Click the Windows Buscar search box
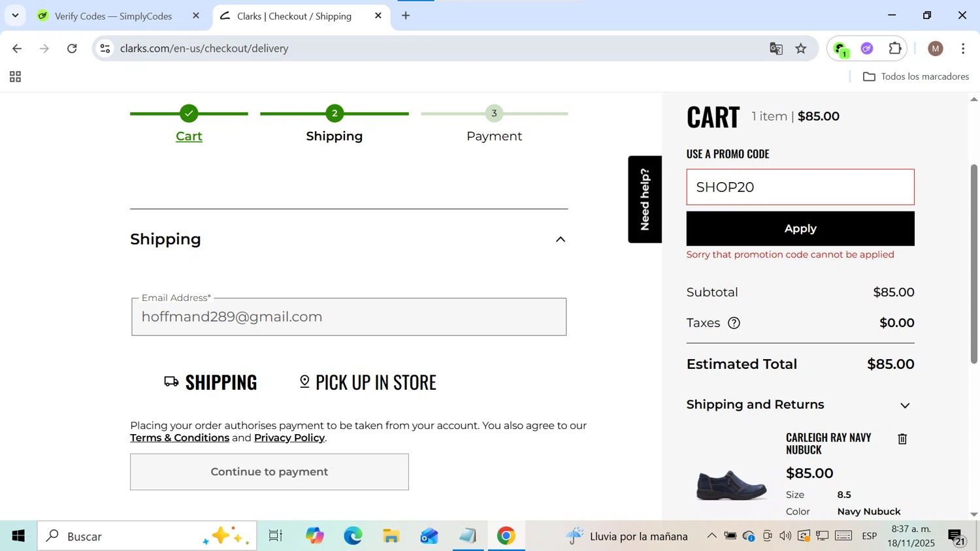Image resolution: width=980 pixels, height=551 pixels. 147,536
